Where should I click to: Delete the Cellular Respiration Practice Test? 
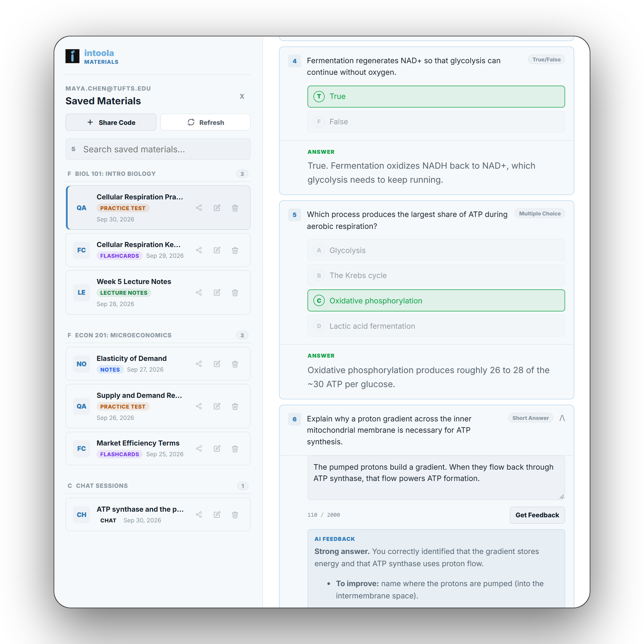click(235, 208)
